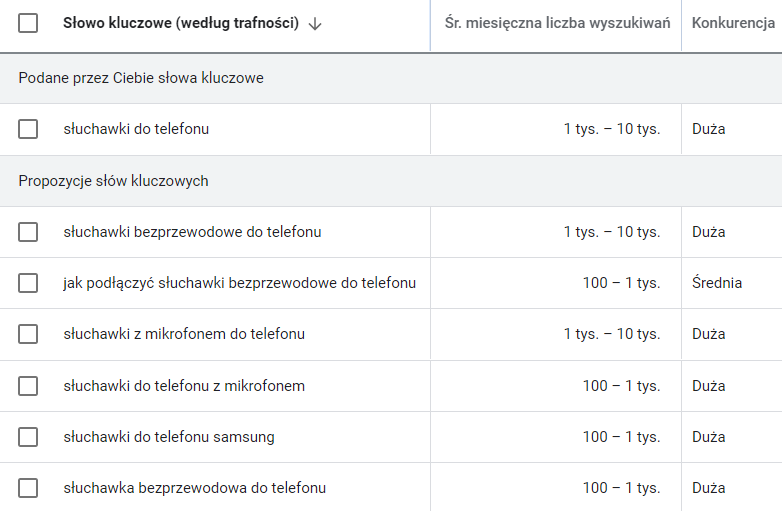Image resolution: width=782 pixels, height=511 pixels.
Task: Click the Podane przez Ciebie słowa kluczowe header
Action: [x=141, y=78]
